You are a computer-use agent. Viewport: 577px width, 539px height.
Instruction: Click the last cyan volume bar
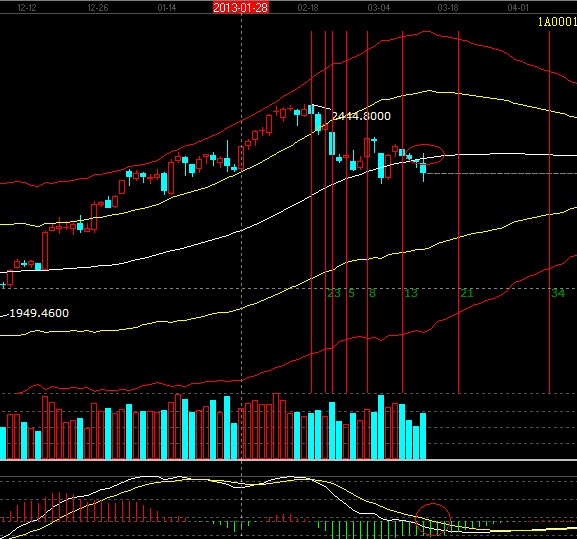click(423, 436)
